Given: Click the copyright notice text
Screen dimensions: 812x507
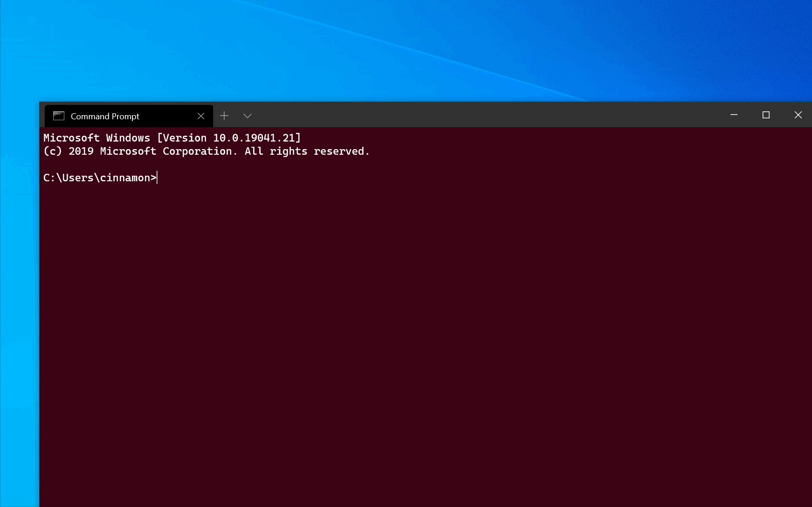Looking at the screenshot, I should (x=206, y=151).
